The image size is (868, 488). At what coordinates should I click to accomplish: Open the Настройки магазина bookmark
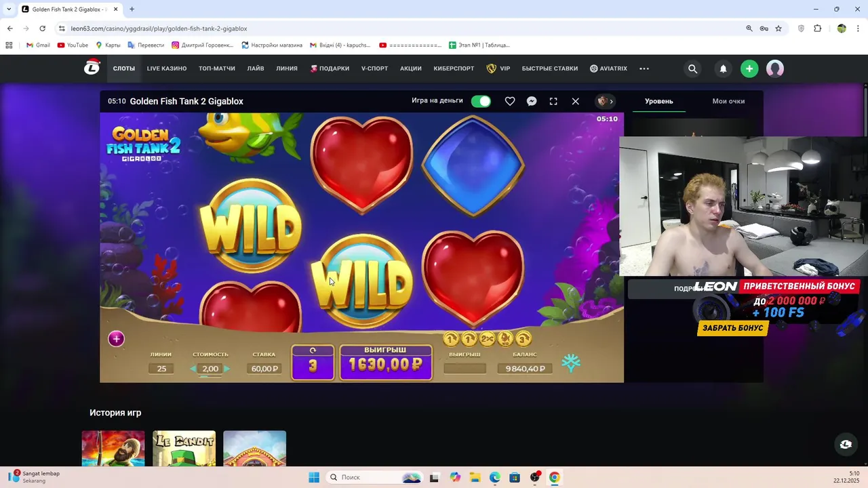coord(272,45)
